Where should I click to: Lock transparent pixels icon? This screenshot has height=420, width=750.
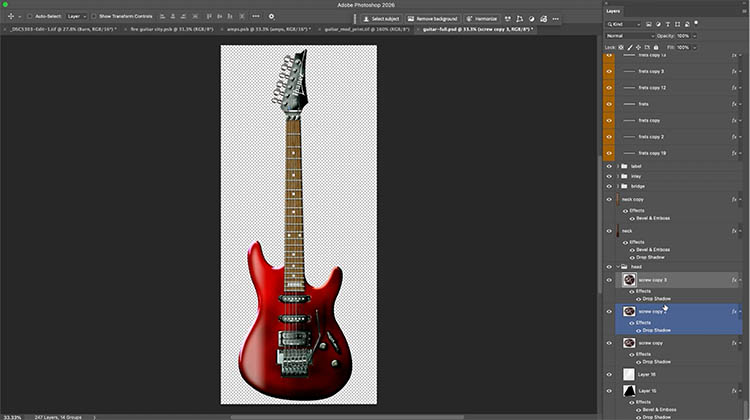(x=621, y=47)
